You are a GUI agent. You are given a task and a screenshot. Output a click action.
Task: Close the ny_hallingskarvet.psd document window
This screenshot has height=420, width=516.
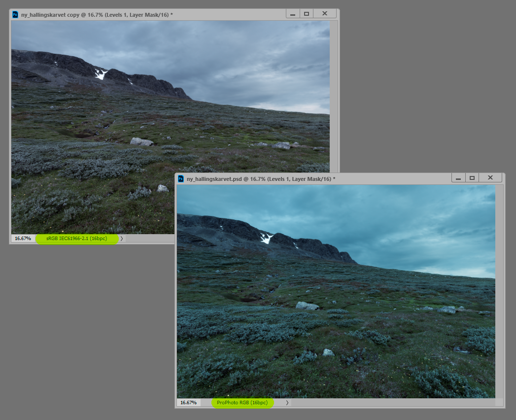(490, 177)
